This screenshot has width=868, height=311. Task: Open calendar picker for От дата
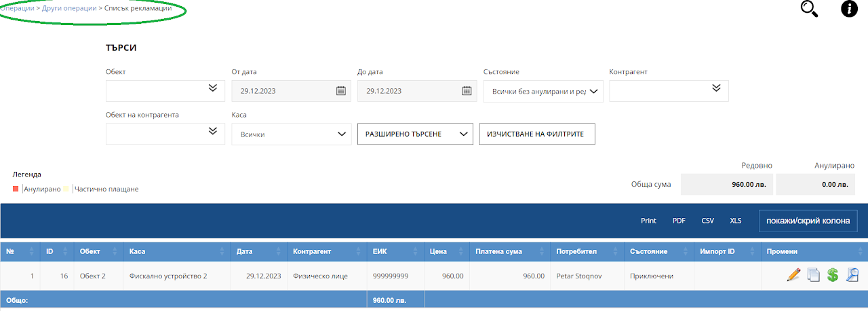coord(341,91)
